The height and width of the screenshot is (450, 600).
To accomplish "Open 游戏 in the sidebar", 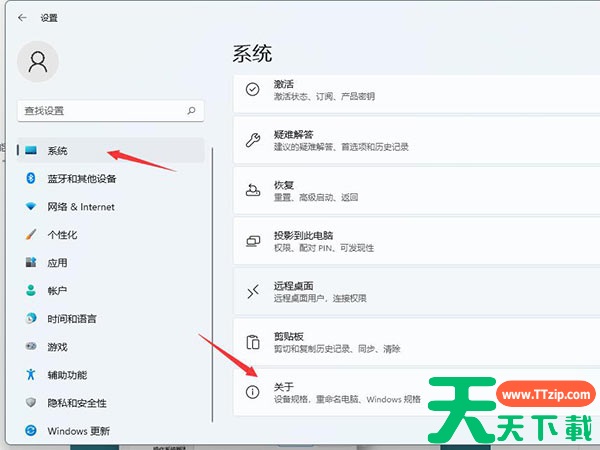I will coord(111,347).
